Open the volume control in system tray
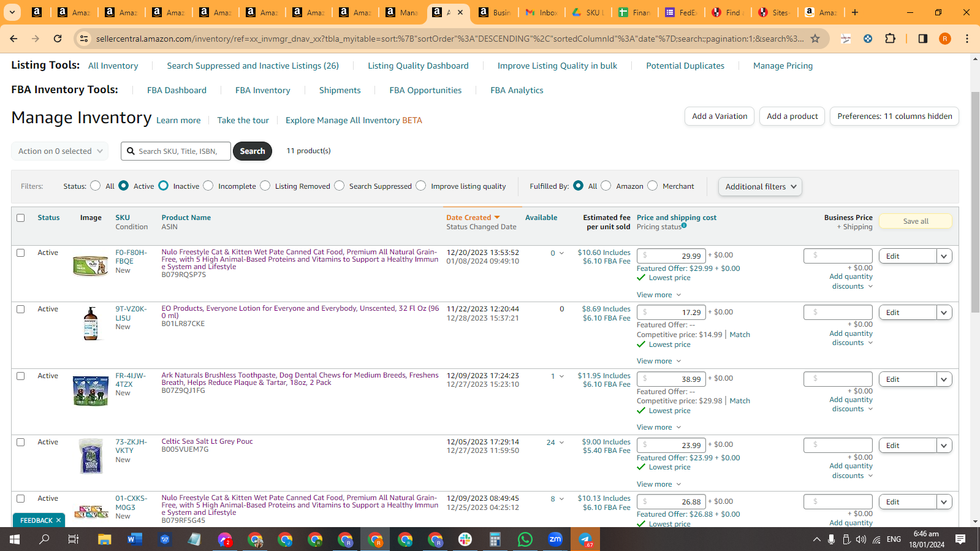The image size is (980, 551). 861,539
